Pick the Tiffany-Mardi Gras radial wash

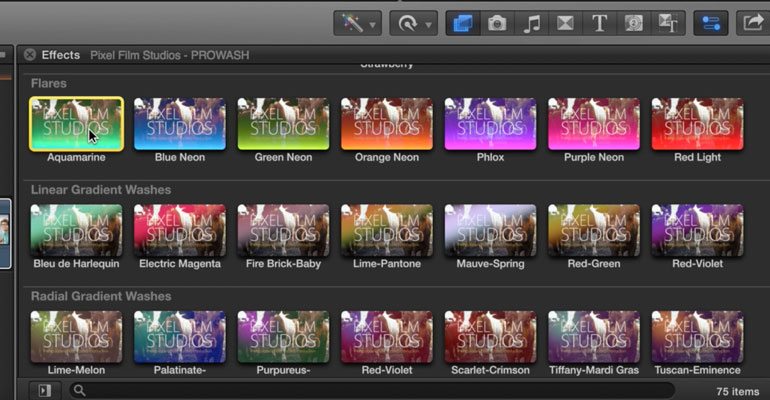point(594,337)
